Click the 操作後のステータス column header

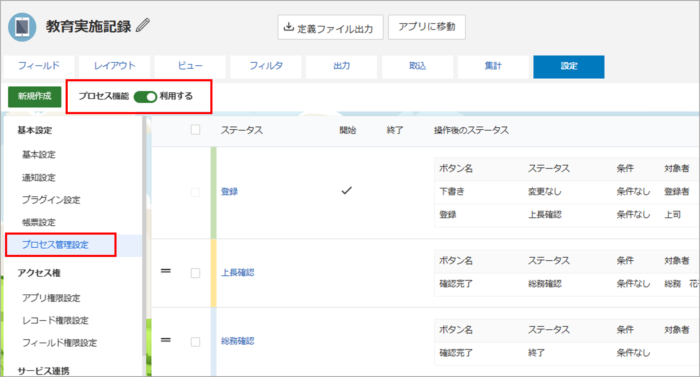click(x=471, y=130)
